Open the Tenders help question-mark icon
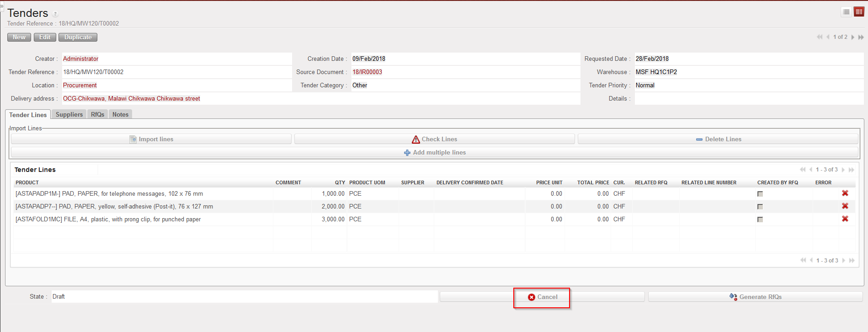 coord(55,14)
